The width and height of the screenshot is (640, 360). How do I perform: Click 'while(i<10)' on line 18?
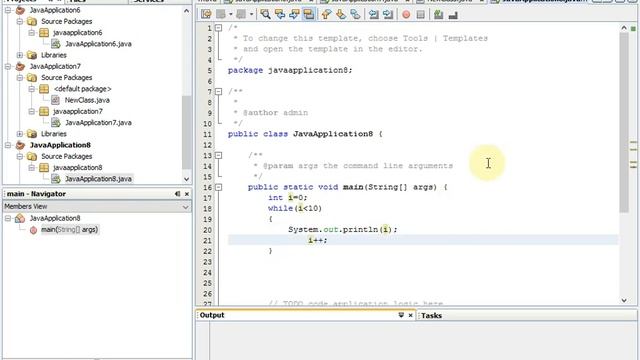pyautogui.click(x=295, y=208)
